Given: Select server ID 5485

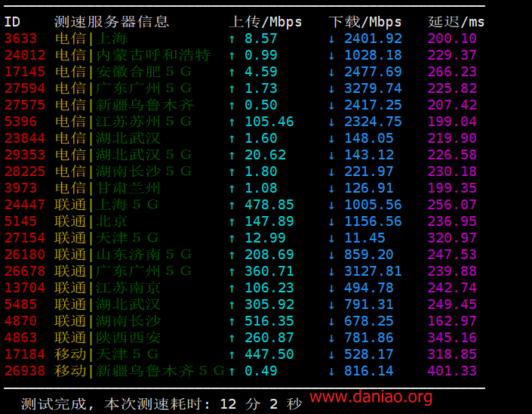Looking at the screenshot, I should pyautogui.click(x=20, y=304).
